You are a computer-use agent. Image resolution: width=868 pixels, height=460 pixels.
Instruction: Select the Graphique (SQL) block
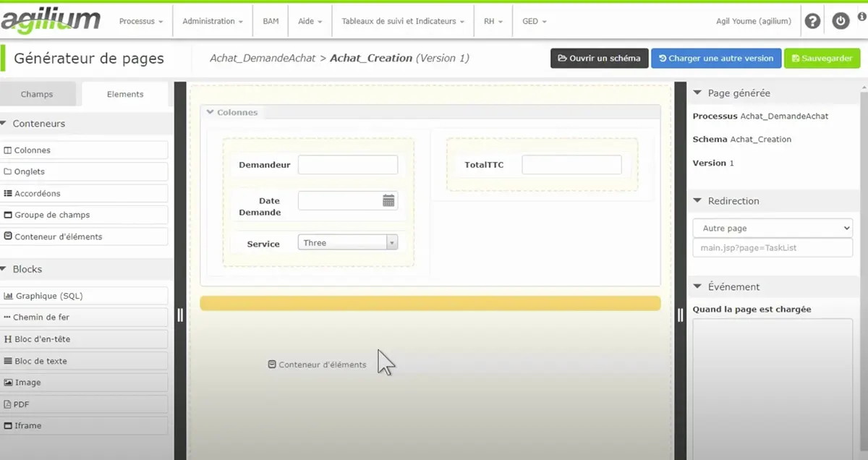[x=84, y=296]
